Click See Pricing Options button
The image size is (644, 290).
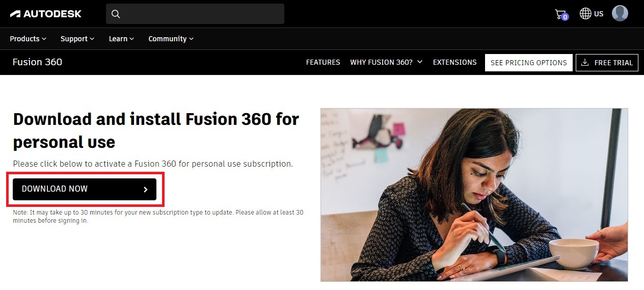tap(528, 63)
